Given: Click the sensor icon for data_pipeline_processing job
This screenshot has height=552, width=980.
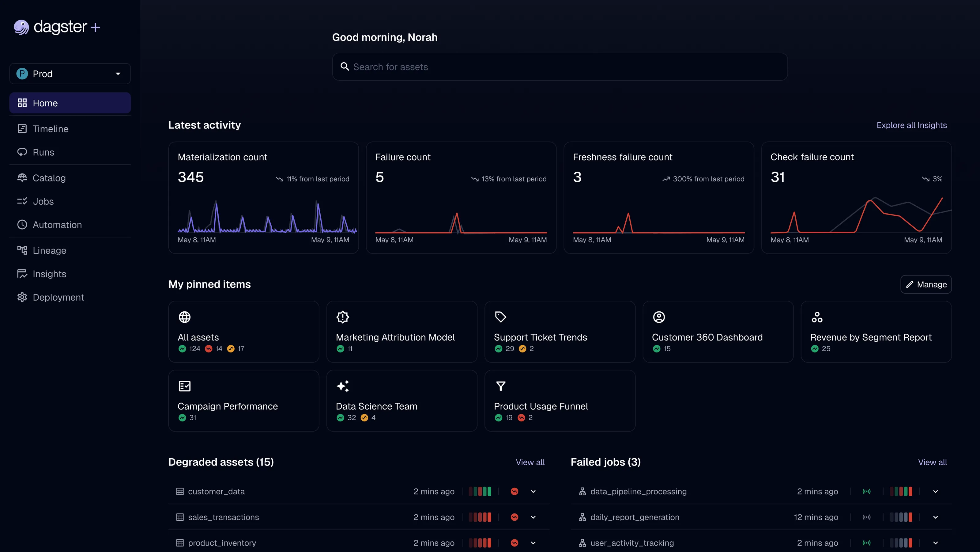Looking at the screenshot, I should click(x=866, y=492).
